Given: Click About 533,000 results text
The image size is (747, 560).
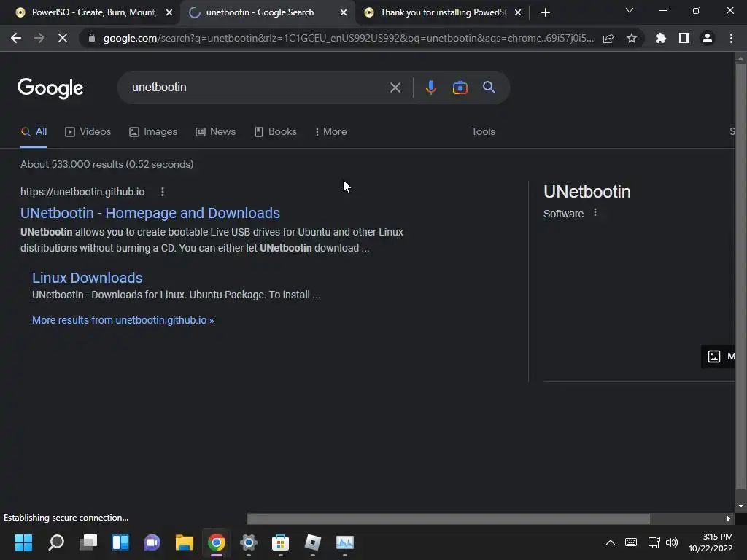Looking at the screenshot, I should (107, 164).
